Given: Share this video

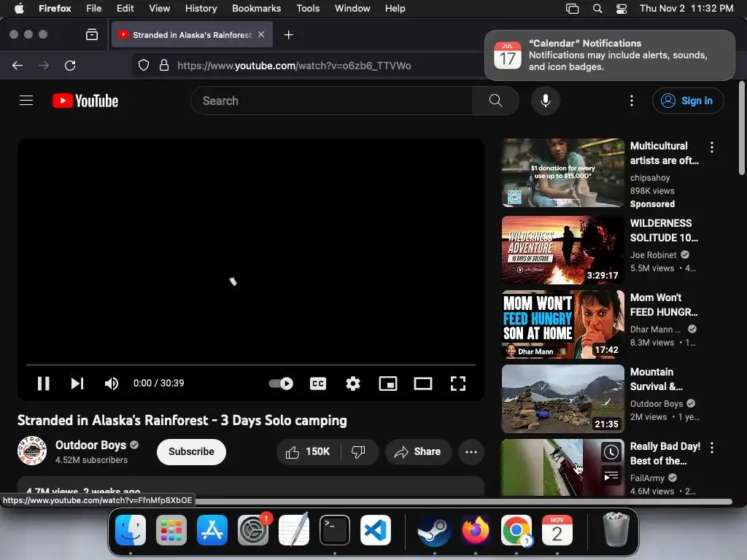Looking at the screenshot, I should tap(418, 451).
